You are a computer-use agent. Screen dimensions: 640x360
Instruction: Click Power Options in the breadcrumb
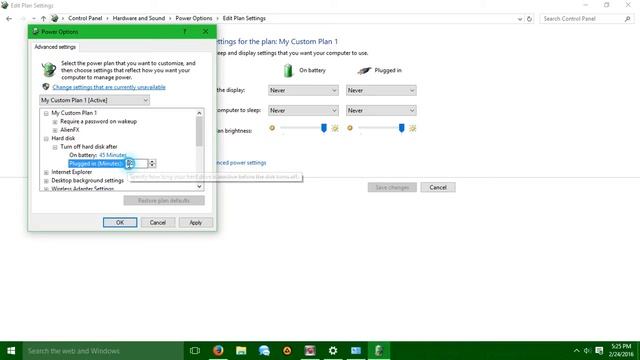pos(194,18)
